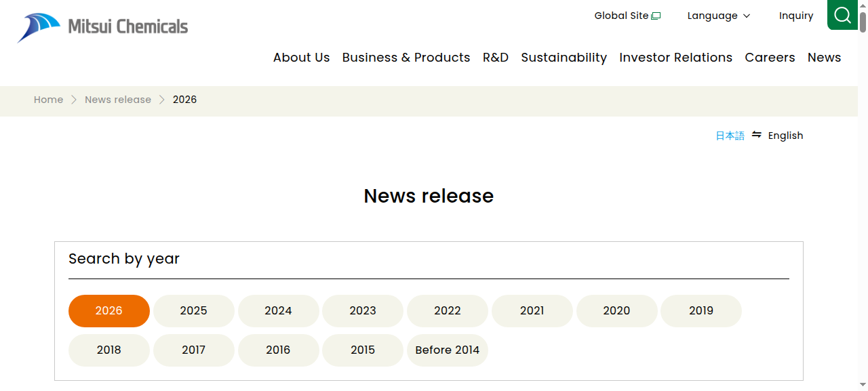The image size is (868, 391).
Task: Pick 2018 in Search by year
Action: (x=109, y=350)
